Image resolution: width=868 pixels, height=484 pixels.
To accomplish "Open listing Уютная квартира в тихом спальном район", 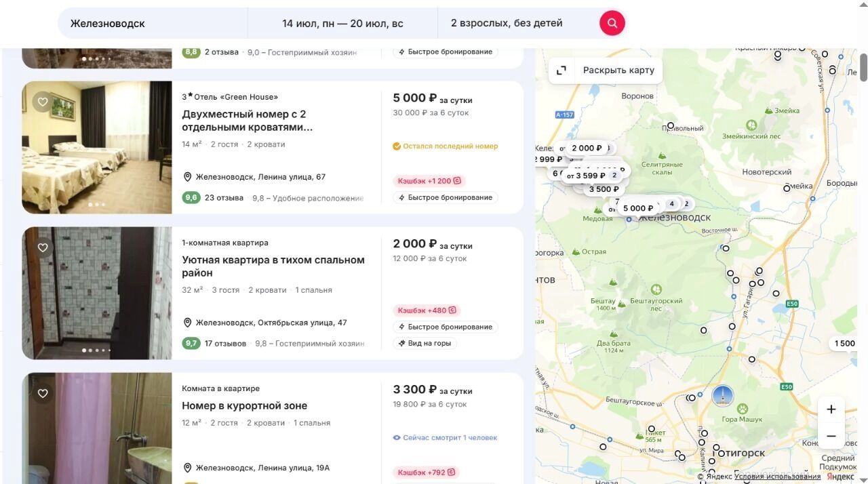I will click(273, 266).
